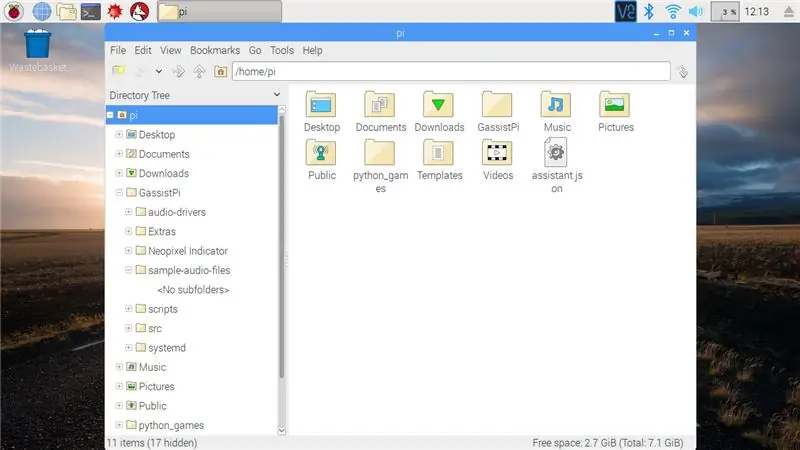Click the jump-to-path button beside the address bar
The height and width of the screenshot is (450, 800).
683,71
